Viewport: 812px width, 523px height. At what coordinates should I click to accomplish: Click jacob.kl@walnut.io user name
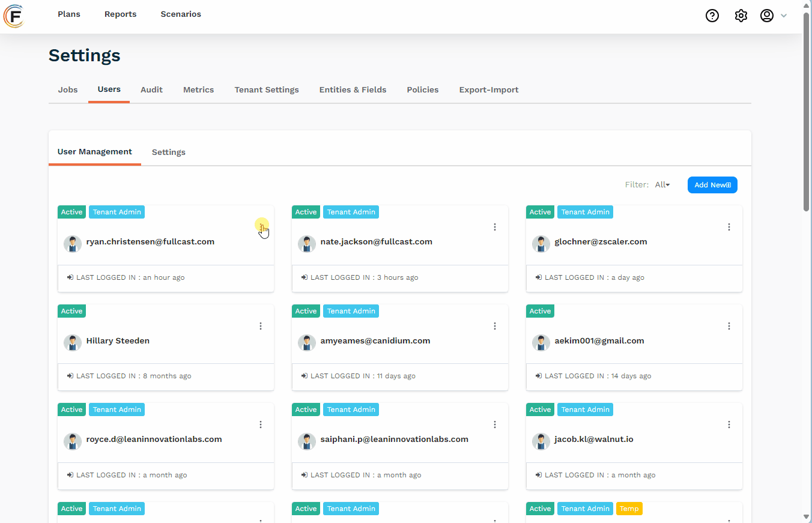click(x=594, y=439)
